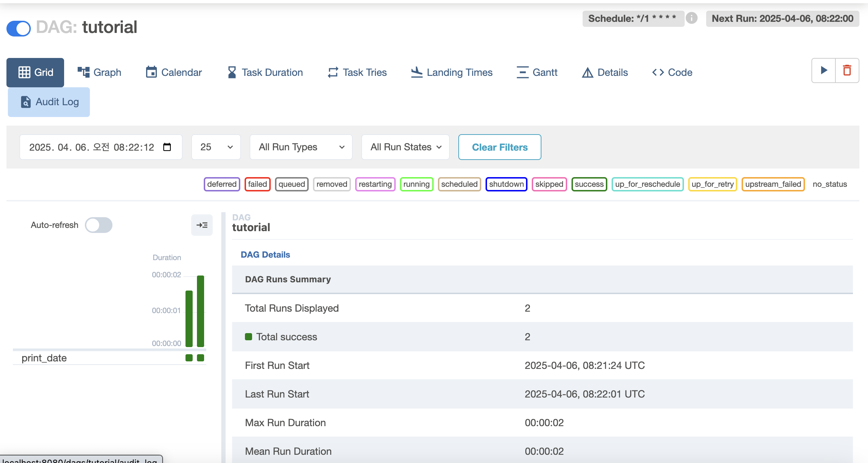Image resolution: width=868 pixels, height=463 pixels.
Task: Open the Landing Times view
Action: pos(452,72)
